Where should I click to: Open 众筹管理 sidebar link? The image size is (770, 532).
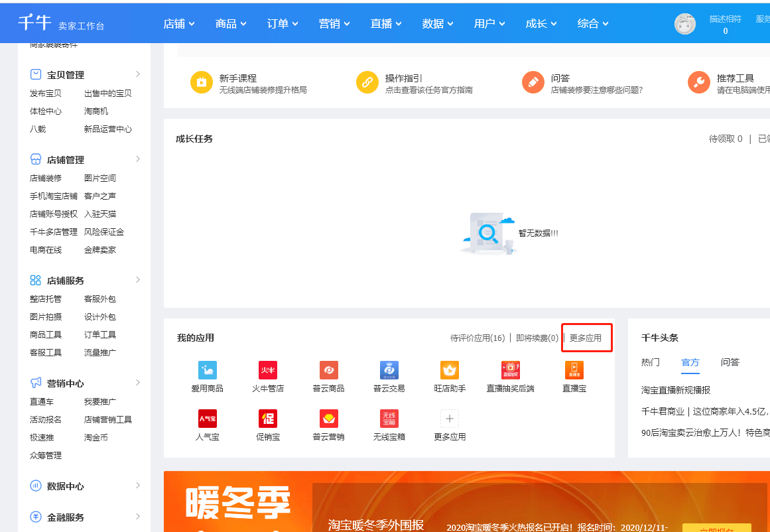(46, 455)
